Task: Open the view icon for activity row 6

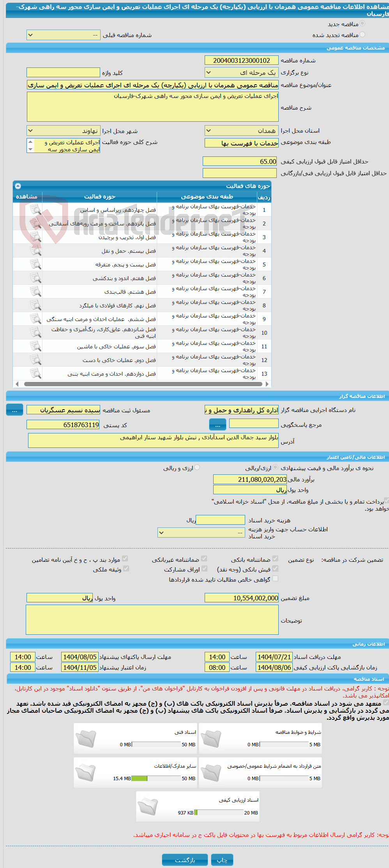Action: (x=35, y=278)
